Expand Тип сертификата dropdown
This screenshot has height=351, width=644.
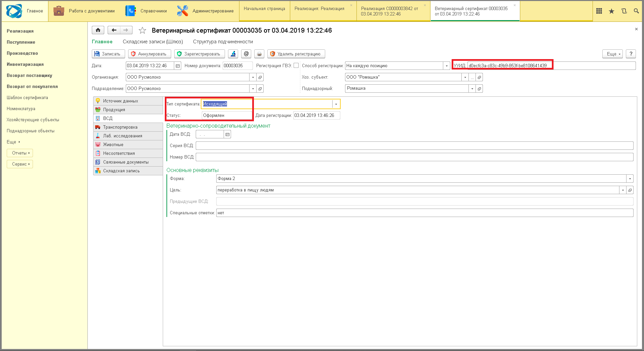[x=336, y=104]
